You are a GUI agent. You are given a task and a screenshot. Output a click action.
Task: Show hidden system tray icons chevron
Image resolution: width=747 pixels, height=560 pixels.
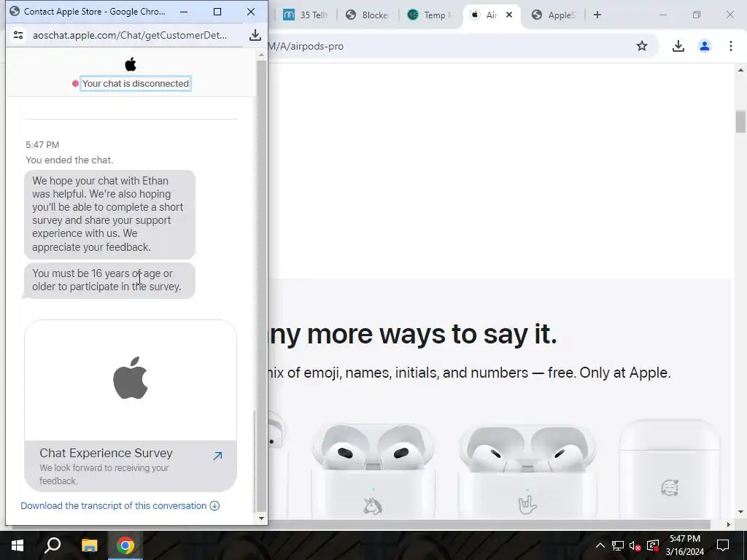pos(600,545)
